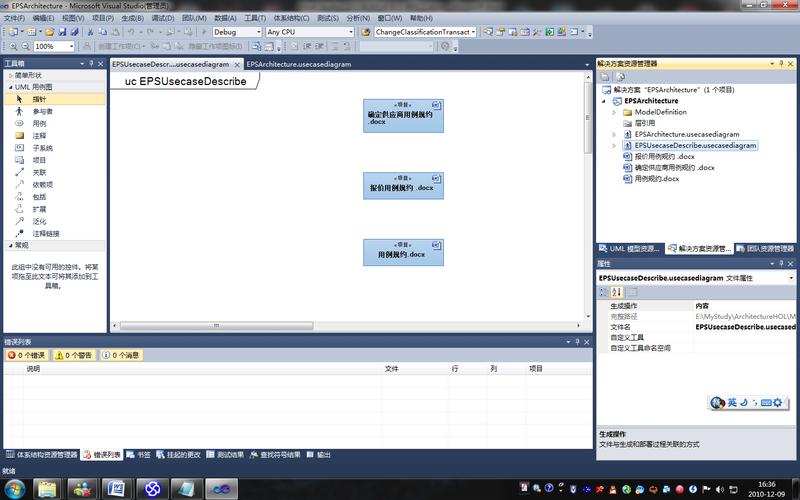Click the Save All toolbar icon

point(73,32)
